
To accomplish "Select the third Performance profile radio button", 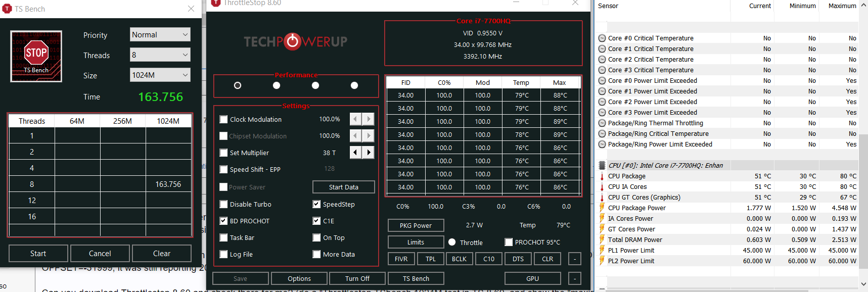I will pos(315,85).
